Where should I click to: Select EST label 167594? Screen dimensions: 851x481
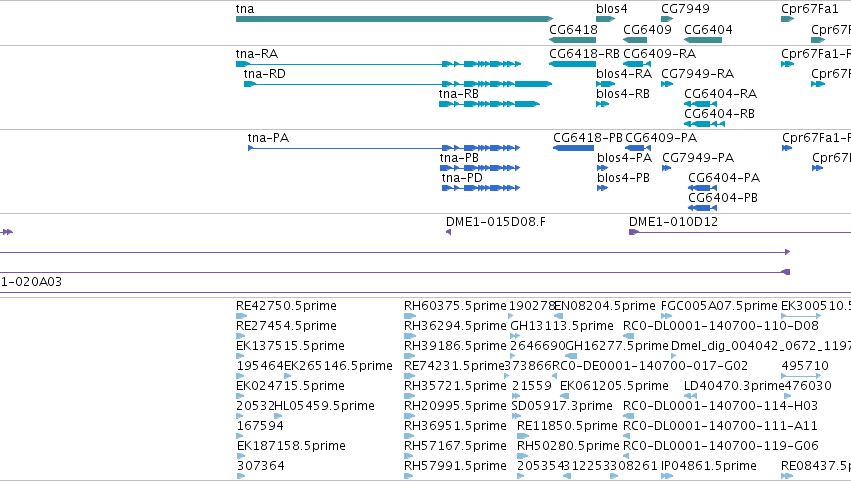click(x=261, y=426)
